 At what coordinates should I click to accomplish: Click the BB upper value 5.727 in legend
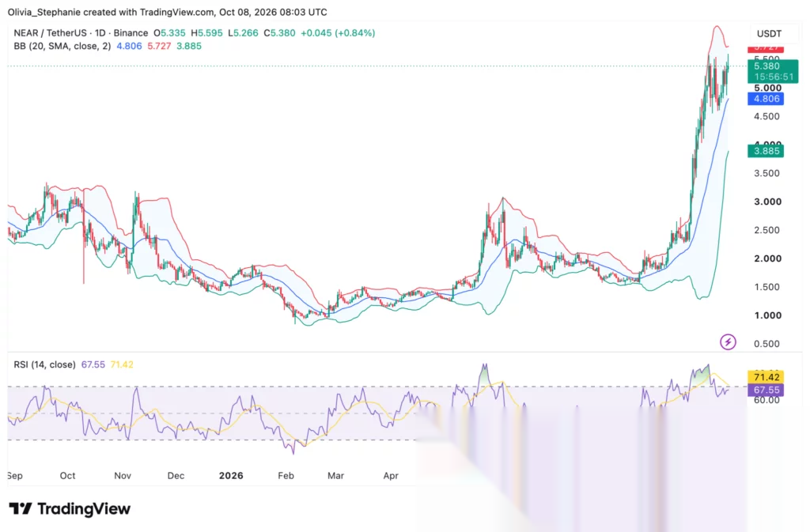click(x=159, y=46)
